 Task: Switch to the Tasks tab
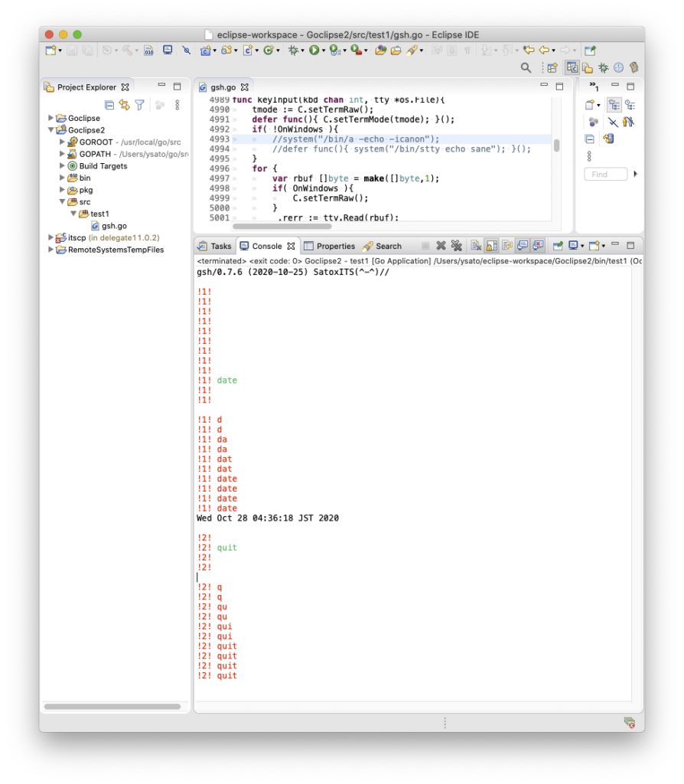point(214,247)
